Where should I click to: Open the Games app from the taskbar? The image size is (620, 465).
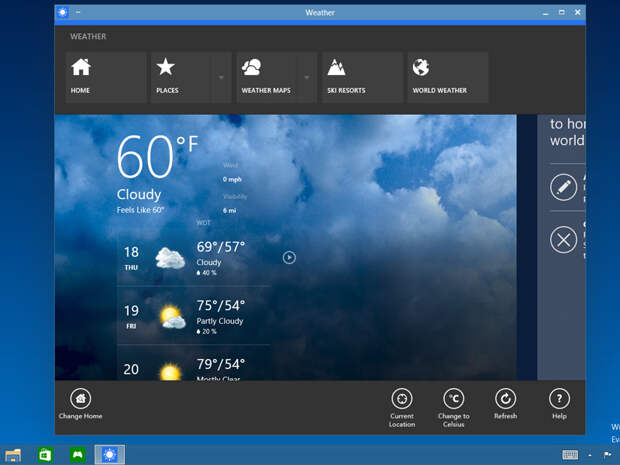click(x=78, y=455)
